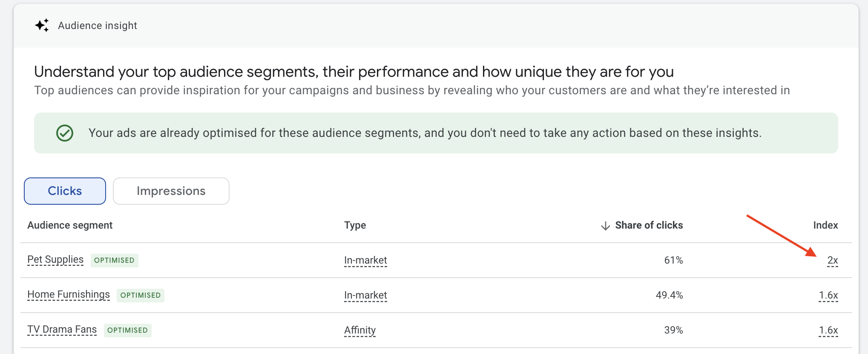This screenshot has width=868, height=354.
Task: Open the Home Furnishings audience segment
Action: coord(69,295)
